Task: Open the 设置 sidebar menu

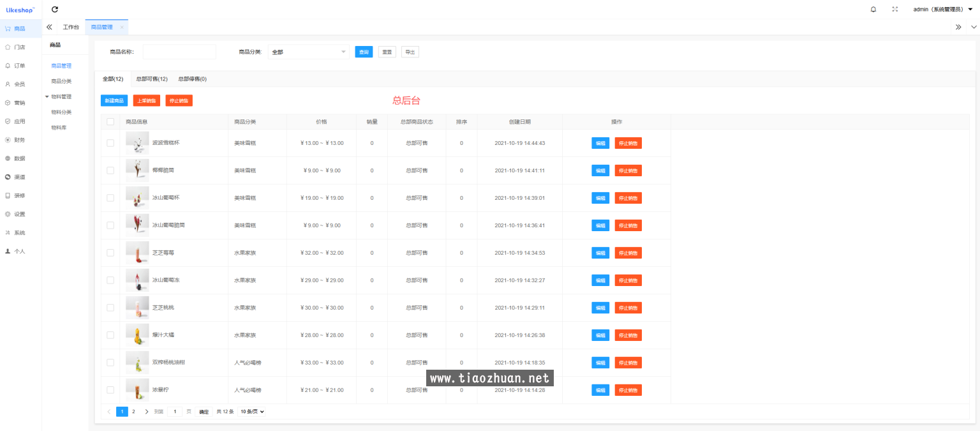Action: pos(20,214)
